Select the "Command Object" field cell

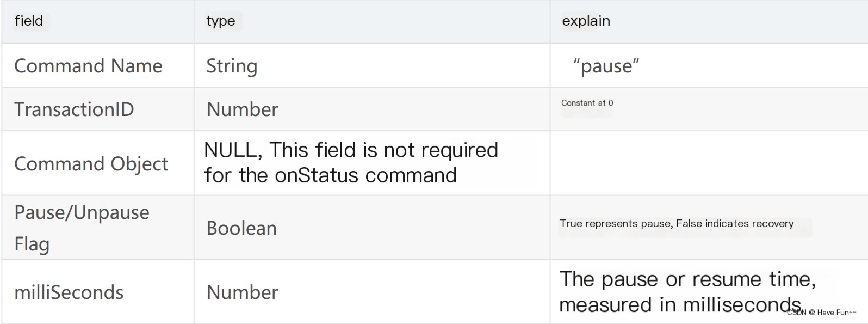click(91, 164)
